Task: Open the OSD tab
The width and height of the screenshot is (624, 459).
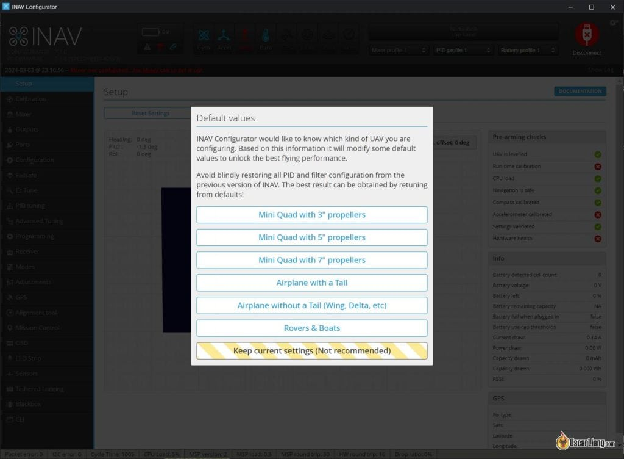Action: [x=47, y=343]
